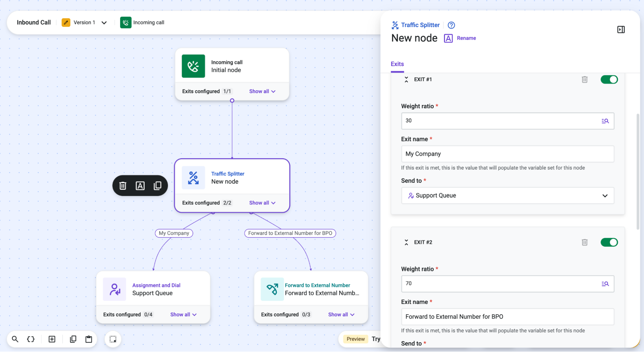The width and height of the screenshot is (644, 352).
Task: Click the delete trash icon in node toolbar
Action: (x=123, y=186)
